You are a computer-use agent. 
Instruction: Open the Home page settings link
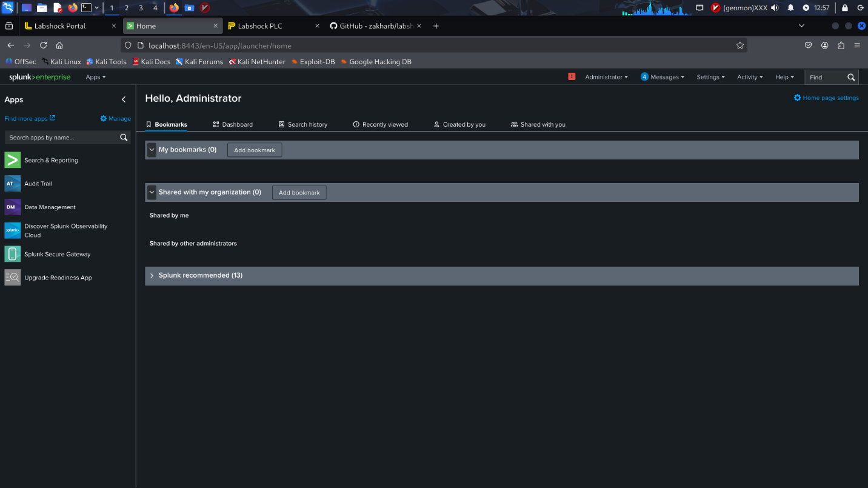point(826,98)
